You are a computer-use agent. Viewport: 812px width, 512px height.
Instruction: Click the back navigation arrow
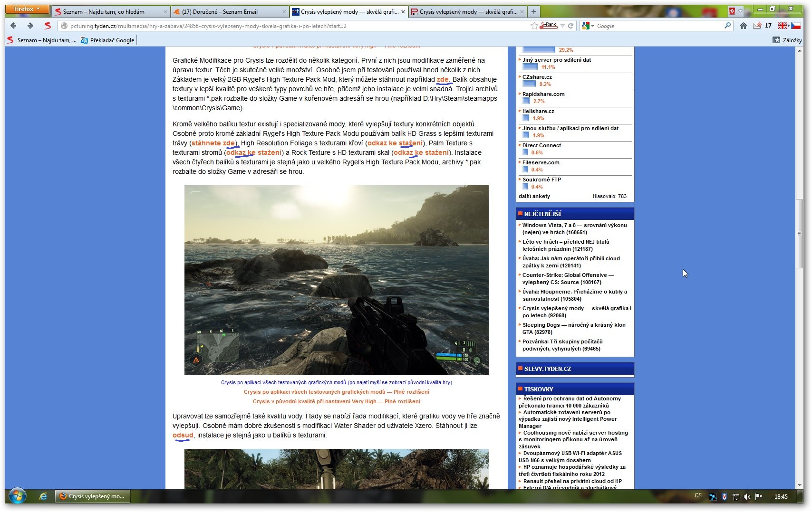click(13, 26)
